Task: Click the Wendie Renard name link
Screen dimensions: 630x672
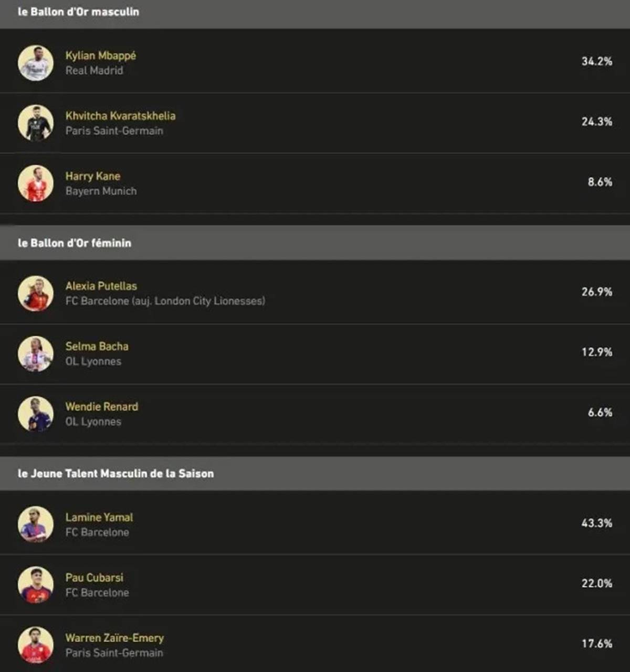Action: (102, 406)
